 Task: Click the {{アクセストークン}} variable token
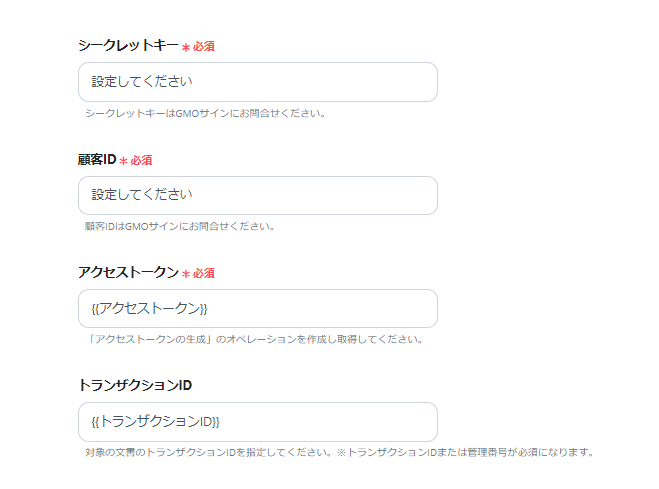pyautogui.click(x=149, y=308)
